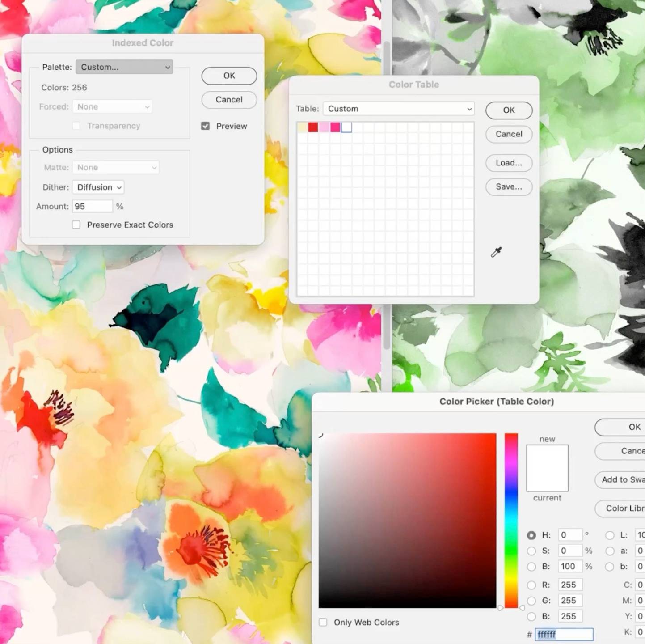645x644 pixels.
Task: Select the brightness B radio button
Action: click(x=531, y=567)
